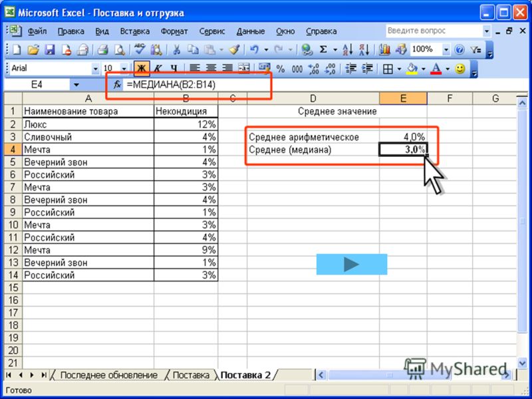Select the 12% cell
532x399 pixels.
click(x=186, y=124)
